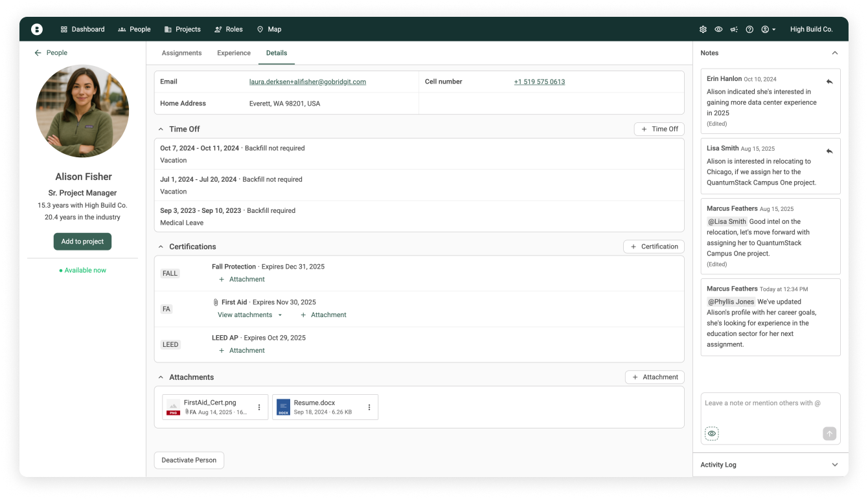Click the Leave a note text field
The height and width of the screenshot is (499, 868).
click(x=770, y=408)
